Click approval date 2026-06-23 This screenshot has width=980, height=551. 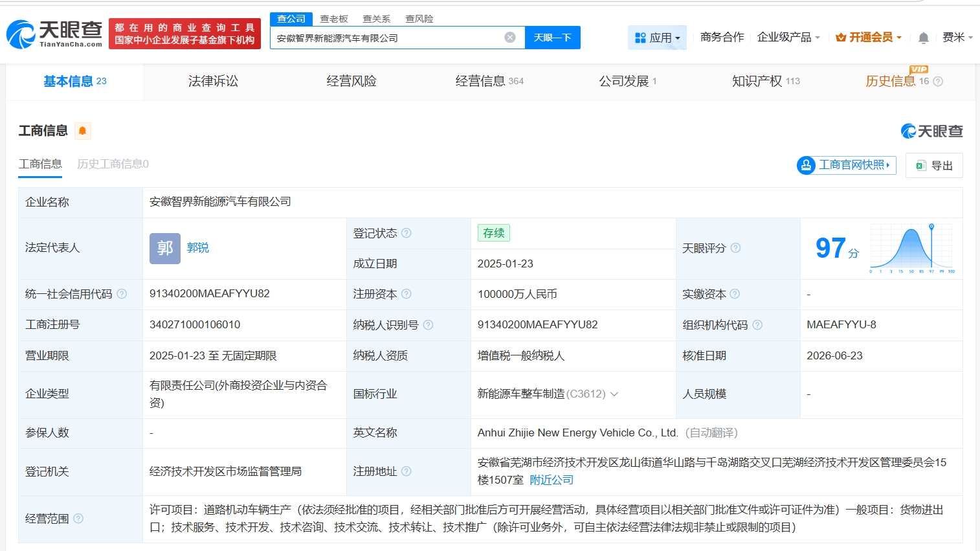point(834,356)
